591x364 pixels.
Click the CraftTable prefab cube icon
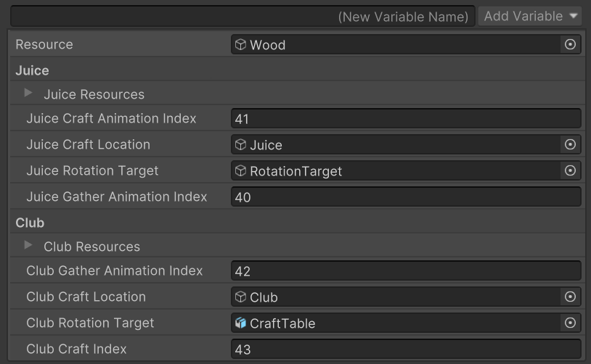241,323
